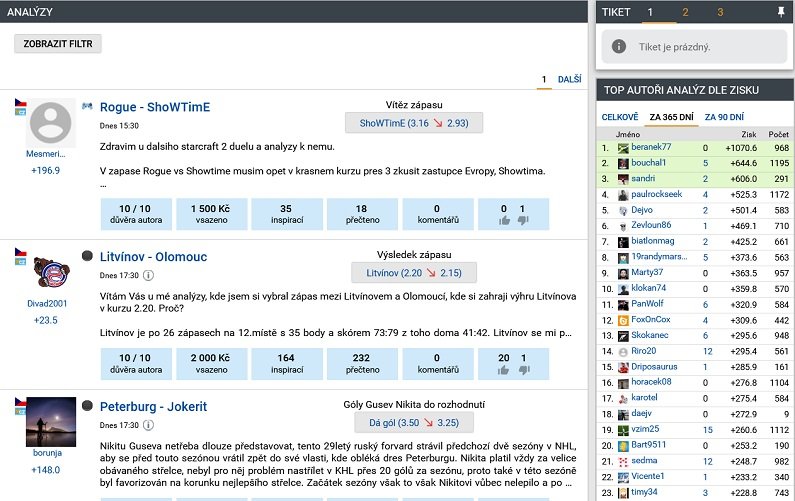The width and height of the screenshot is (795, 501).
Task: Select the ZA 90 DNÍ ranking tab
Action: point(724,117)
